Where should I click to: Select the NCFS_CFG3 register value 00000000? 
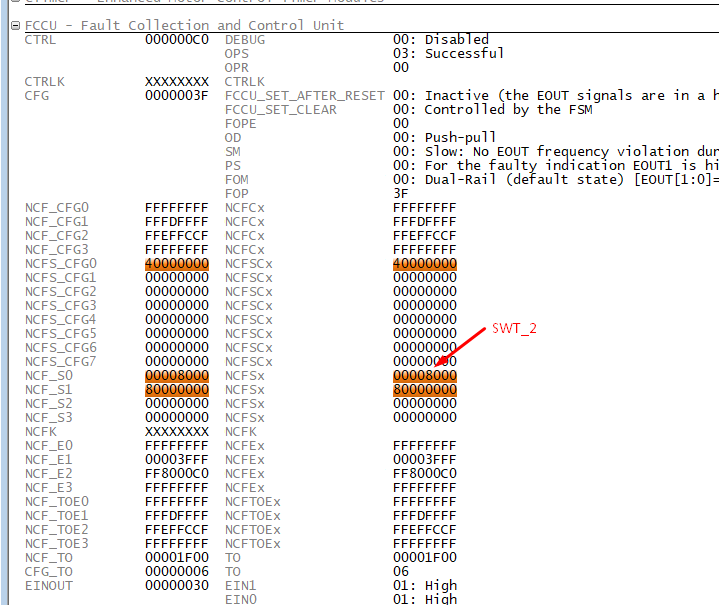click(x=177, y=305)
